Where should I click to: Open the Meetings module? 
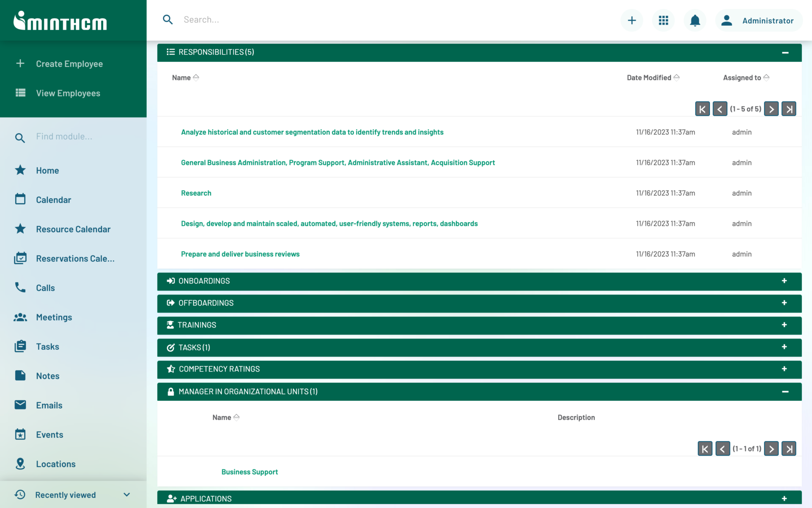click(54, 317)
